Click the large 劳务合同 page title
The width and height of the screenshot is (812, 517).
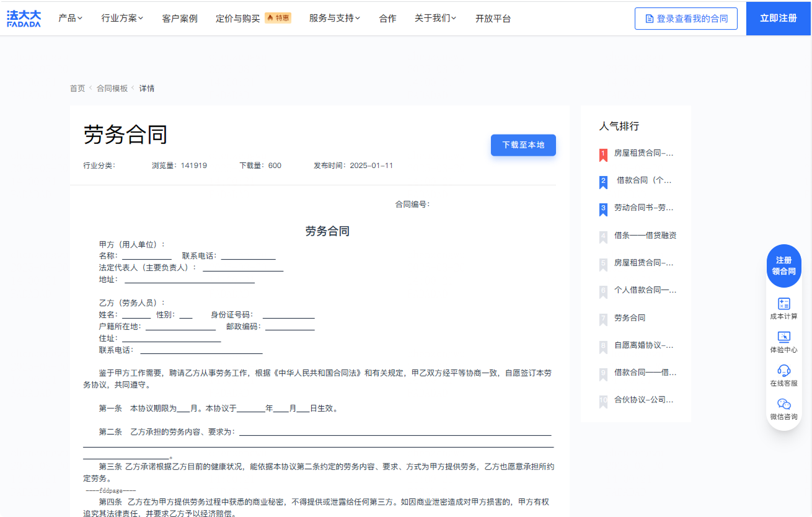pyautogui.click(x=125, y=135)
